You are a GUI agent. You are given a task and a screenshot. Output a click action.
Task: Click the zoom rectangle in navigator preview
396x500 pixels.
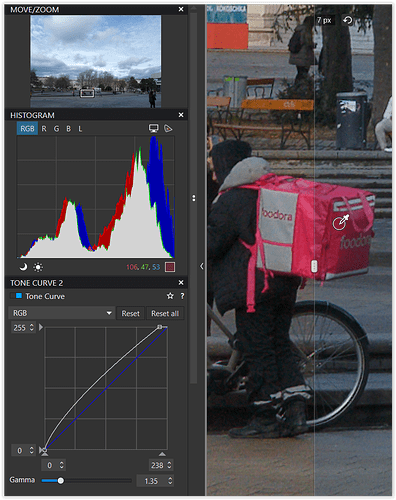pyautogui.click(x=87, y=93)
